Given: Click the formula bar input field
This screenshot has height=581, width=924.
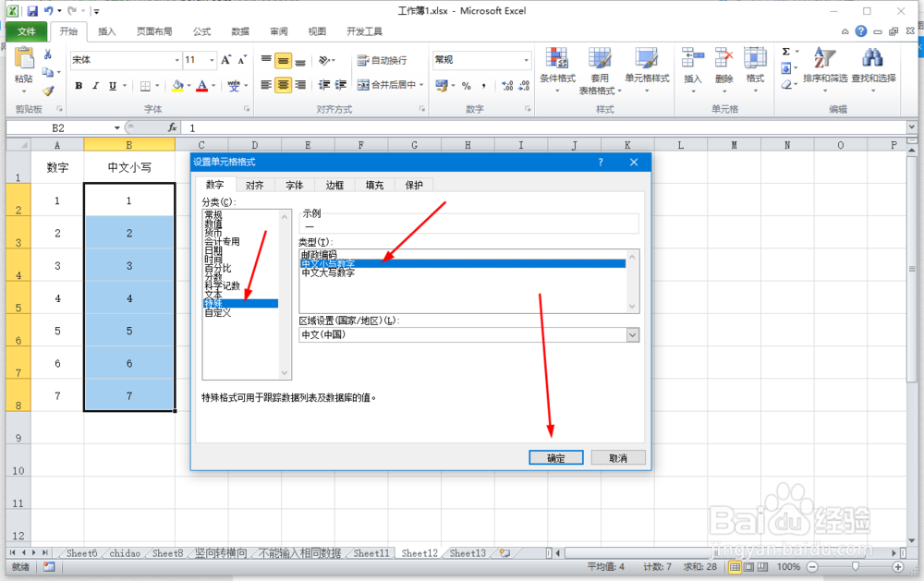Looking at the screenshot, I should (x=545, y=127).
